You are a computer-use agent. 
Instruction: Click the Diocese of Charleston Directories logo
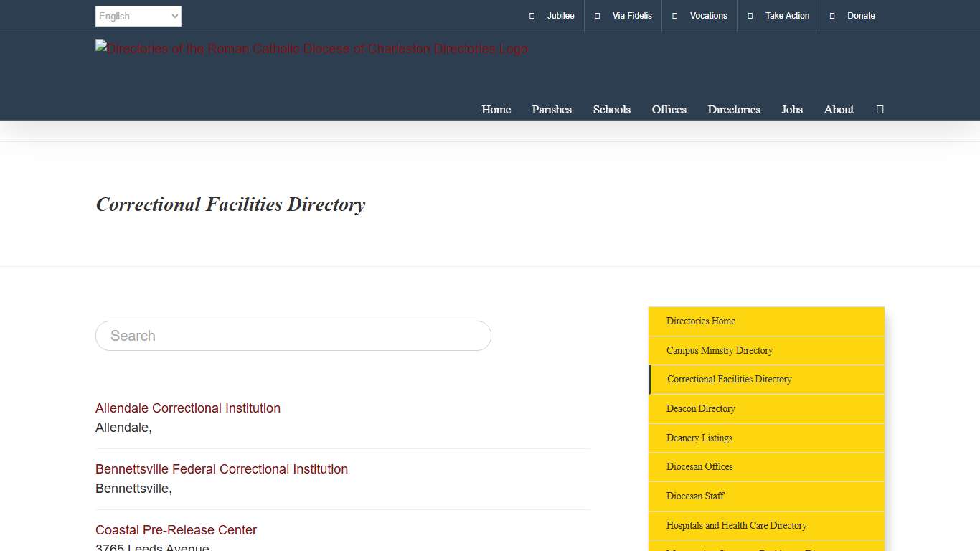[311, 48]
